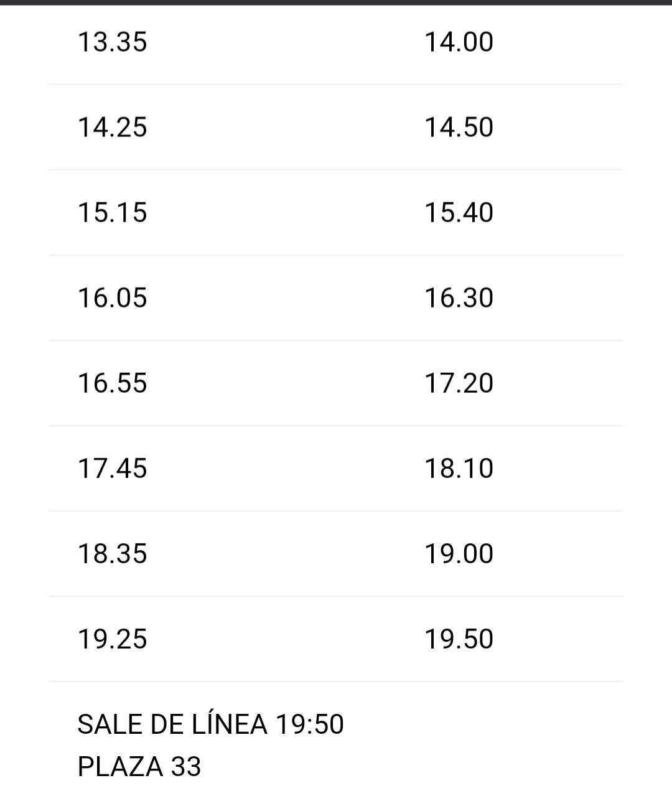Click the 16.05 time entry
This screenshot has height=806, width=672.
pyautogui.click(x=112, y=298)
